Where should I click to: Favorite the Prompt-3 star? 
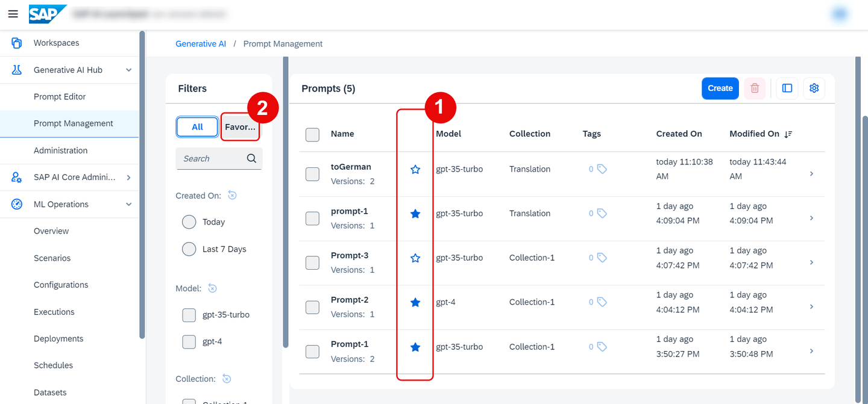tap(415, 258)
